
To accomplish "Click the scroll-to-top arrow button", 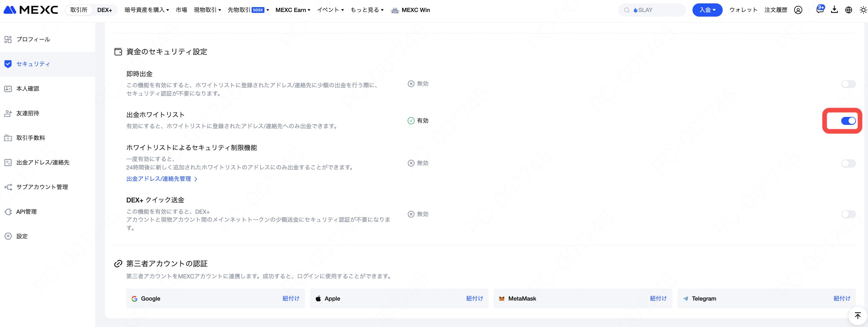I will pos(858,316).
